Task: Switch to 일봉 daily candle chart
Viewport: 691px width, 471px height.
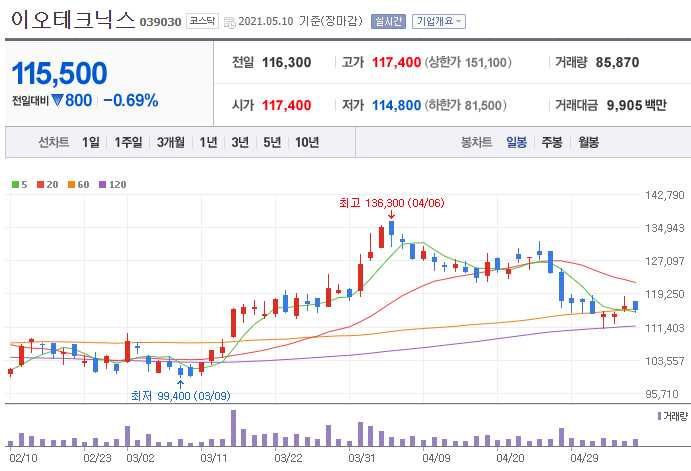Action: click(x=516, y=142)
